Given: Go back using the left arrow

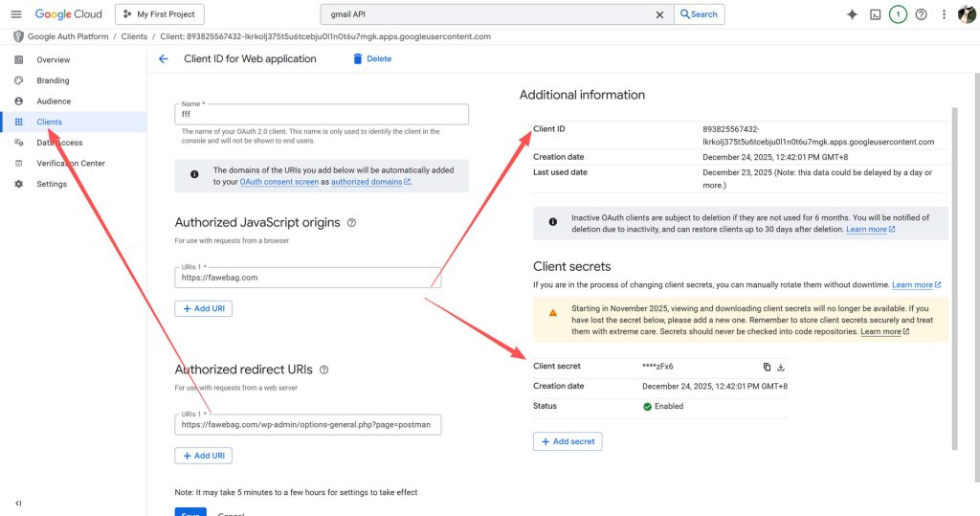Looking at the screenshot, I should (163, 58).
